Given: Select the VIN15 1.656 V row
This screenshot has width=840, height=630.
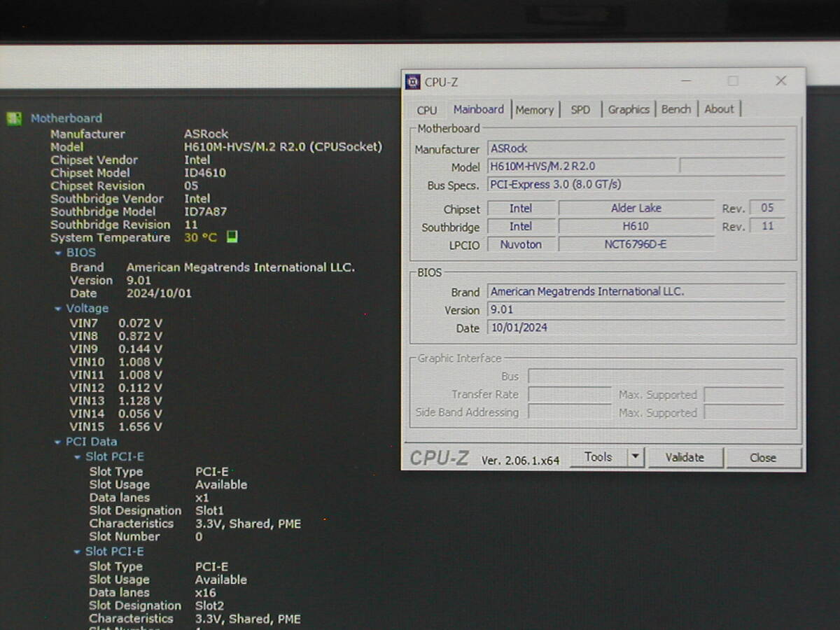Looking at the screenshot, I should click(x=115, y=426).
